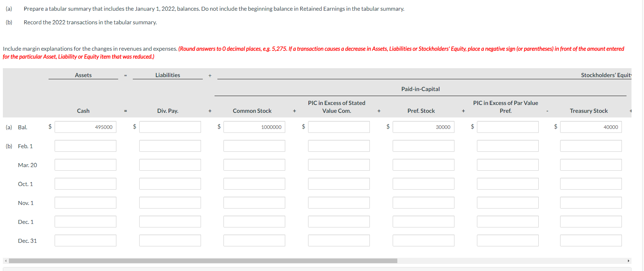Click the scrollbar left arrow

[x=6, y=261]
